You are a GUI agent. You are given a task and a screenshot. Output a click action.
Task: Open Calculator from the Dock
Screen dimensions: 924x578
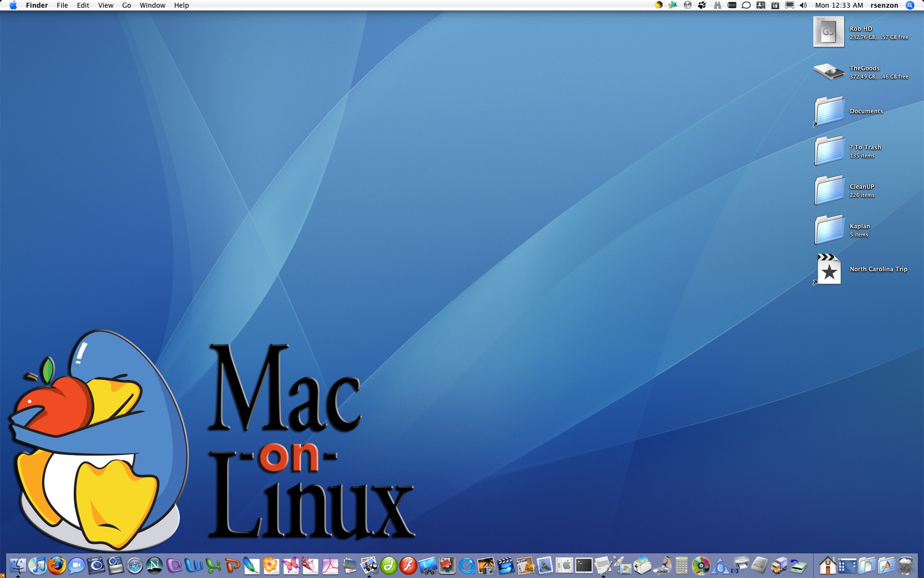(681, 565)
